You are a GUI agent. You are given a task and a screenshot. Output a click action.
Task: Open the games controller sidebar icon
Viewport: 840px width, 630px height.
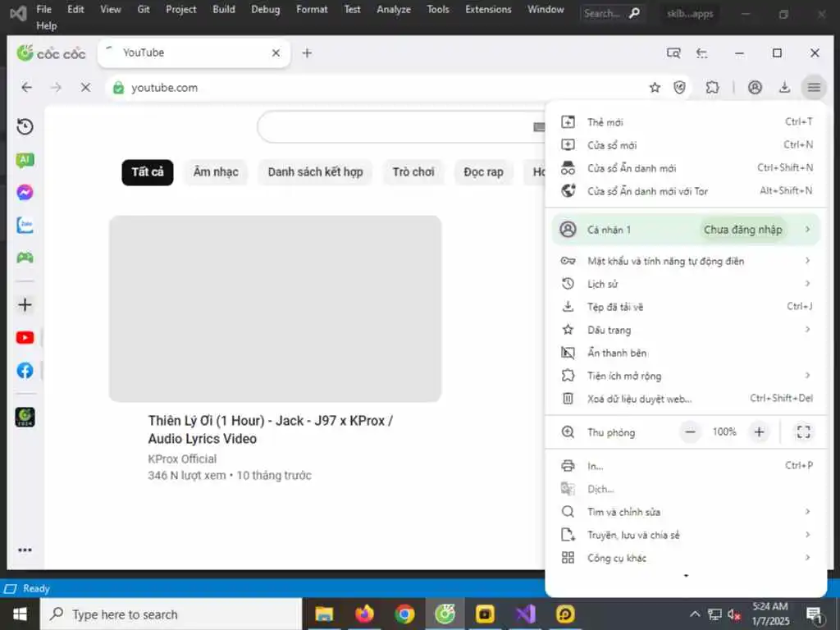(25, 258)
